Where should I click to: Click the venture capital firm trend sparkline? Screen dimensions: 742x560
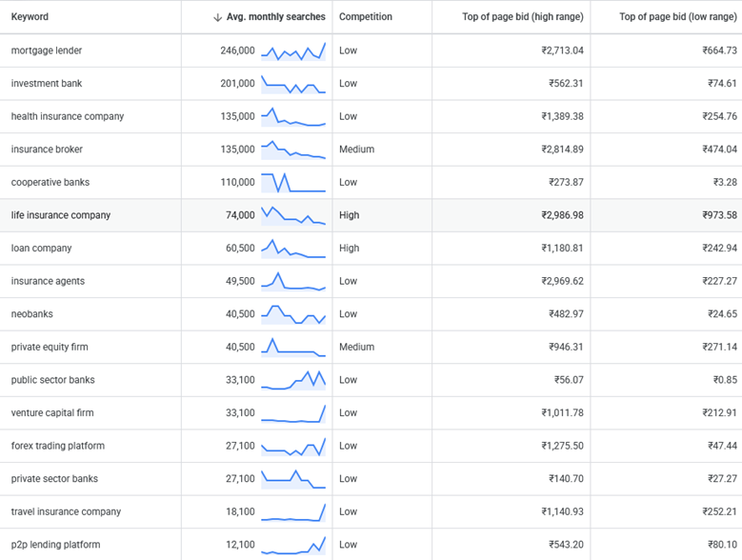(x=293, y=413)
